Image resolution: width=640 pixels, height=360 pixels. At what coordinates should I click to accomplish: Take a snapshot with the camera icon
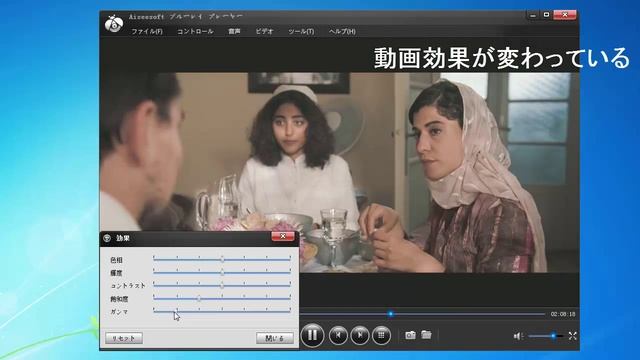click(x=410, y=335)
